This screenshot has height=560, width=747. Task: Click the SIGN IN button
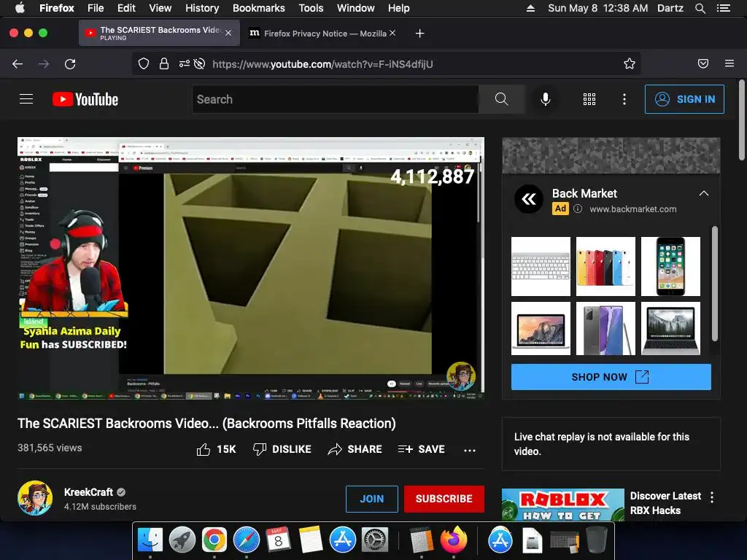click(684, 99)
